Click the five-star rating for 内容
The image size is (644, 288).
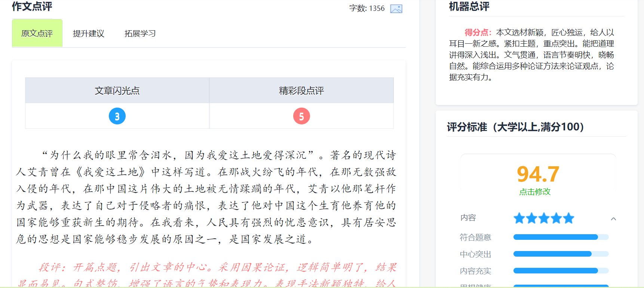click(543, 218)
